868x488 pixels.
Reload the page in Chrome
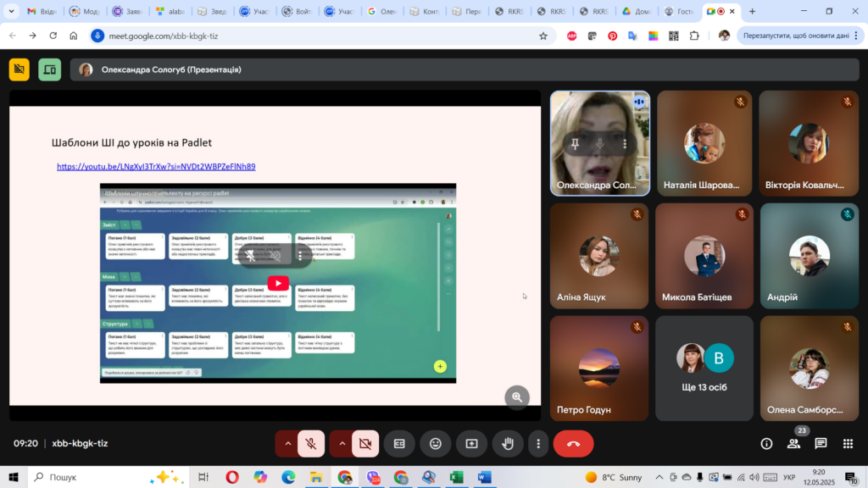coord(53,36)
